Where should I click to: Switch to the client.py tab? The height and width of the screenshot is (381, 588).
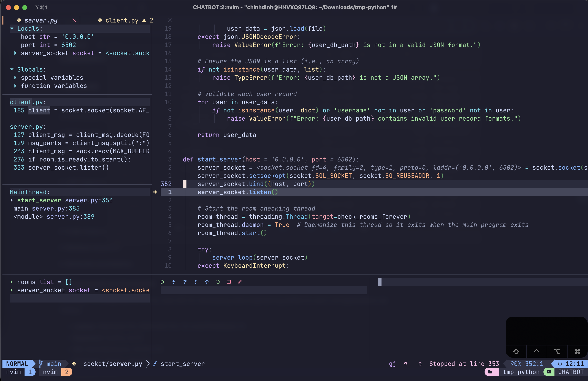[122, 20]
